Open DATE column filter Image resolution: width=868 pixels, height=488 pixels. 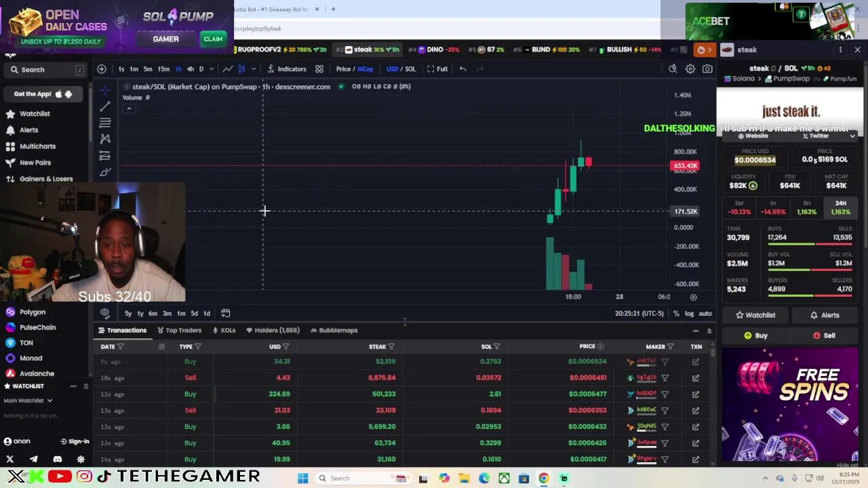121,347
